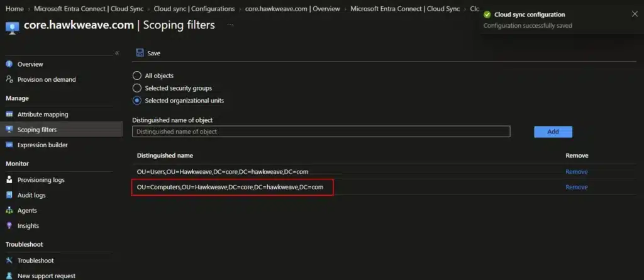644x280 pixels.
Task: Click the Attribute mapping icon
Action: tap(9, 115)
